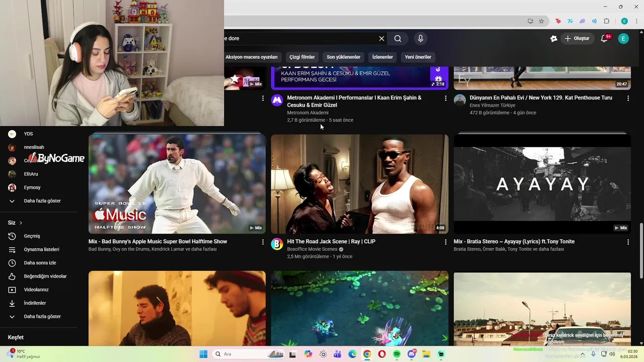Select the Aksiyon-macera oyunları chip

(252, 57)
